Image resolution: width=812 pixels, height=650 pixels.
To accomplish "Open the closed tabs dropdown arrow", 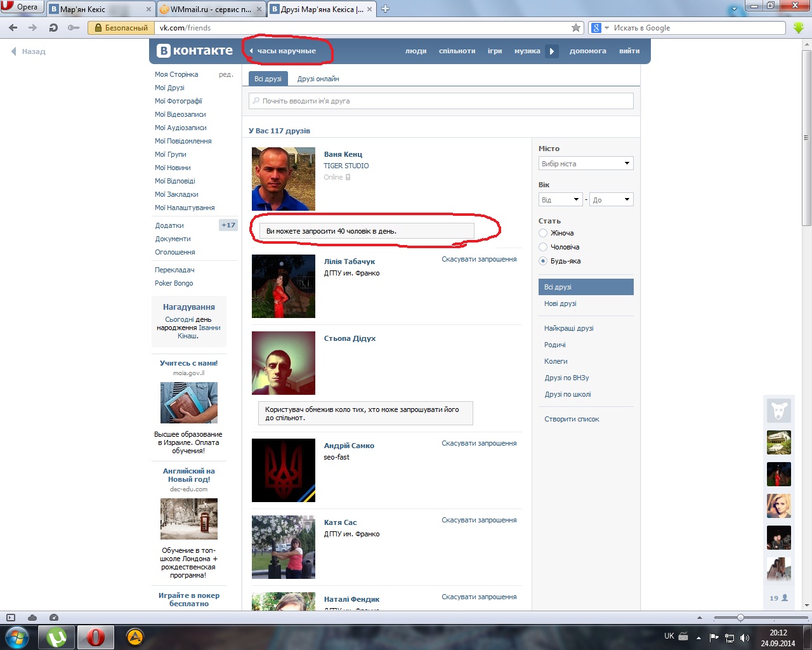I will pos(735,9).
